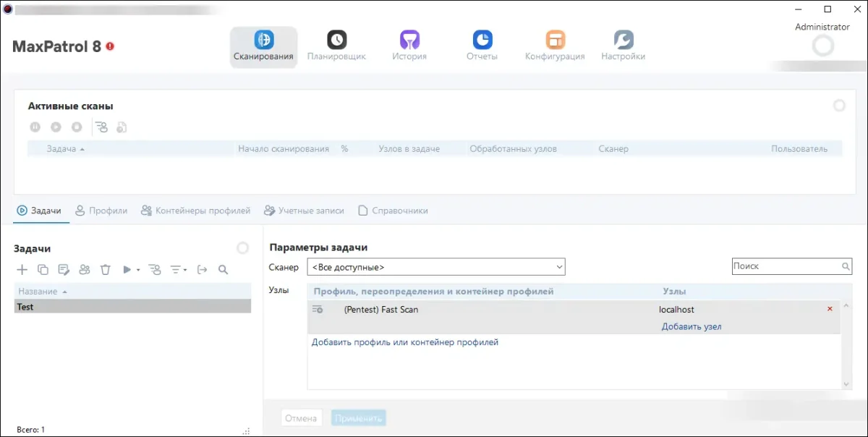Click the edit task pencil icon
The image size is (868, 437).
click(x=64, y=270)
